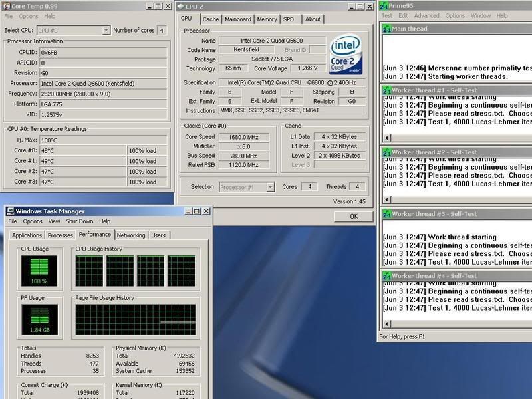
Task: Click the 'Version 1.45' label in CPU-Z
Action: (350, 201)
